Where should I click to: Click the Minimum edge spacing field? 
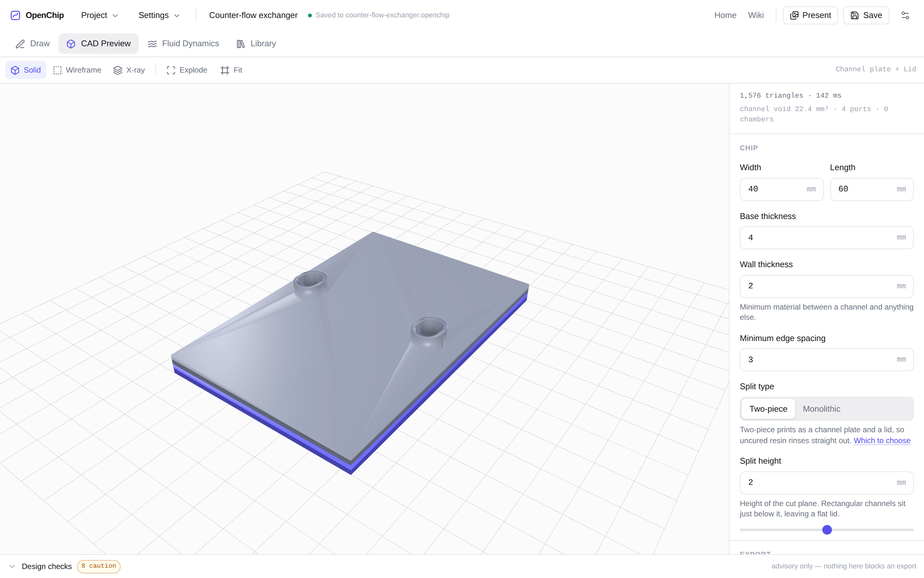[x=826, y=360]
